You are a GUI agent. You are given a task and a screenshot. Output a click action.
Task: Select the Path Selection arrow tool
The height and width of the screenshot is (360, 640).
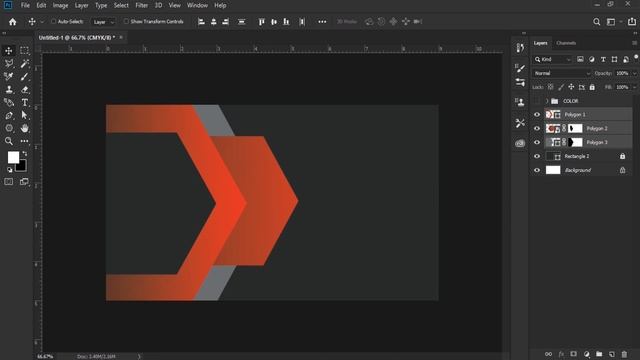(x=24, y=116)
